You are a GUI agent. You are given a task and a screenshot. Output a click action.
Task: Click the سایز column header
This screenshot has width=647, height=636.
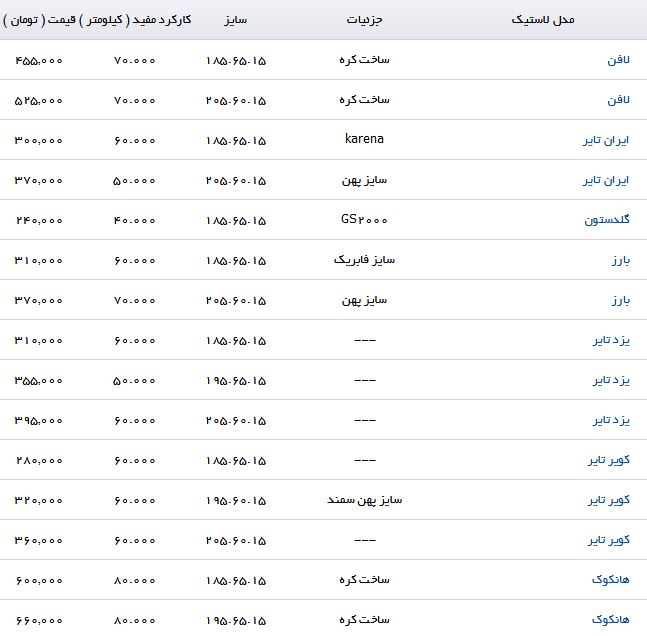pyautogui.click(x=236, y=20)
